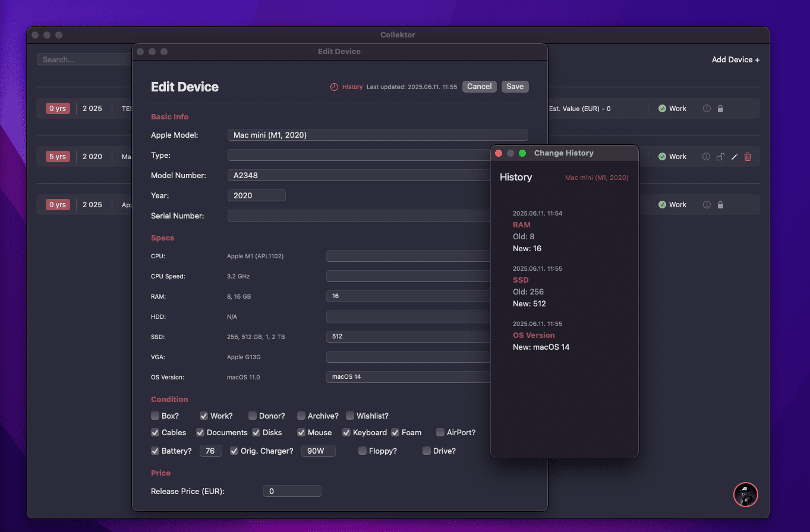The width and height of the screenshot is (810, 532).
Task: Open History via the red clock icon
Action: coord(334,87)
